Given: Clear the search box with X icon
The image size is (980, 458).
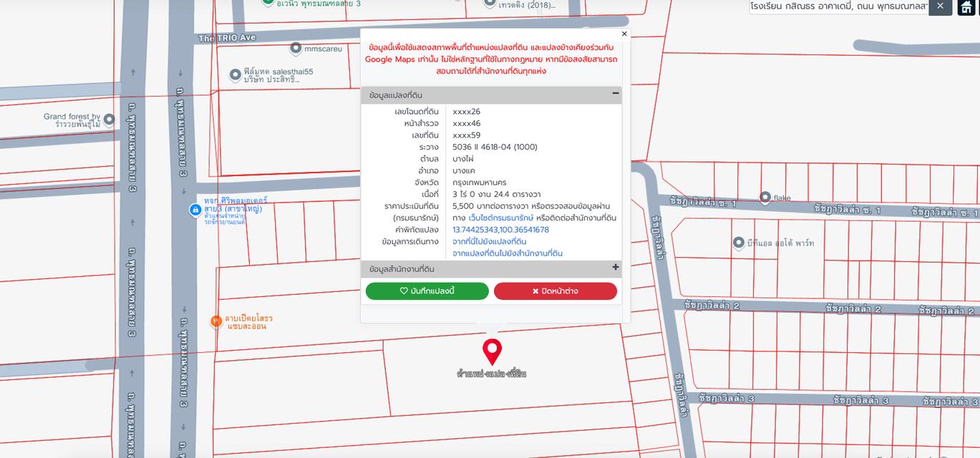Looking at the screenshot, I should coord(941,6).
